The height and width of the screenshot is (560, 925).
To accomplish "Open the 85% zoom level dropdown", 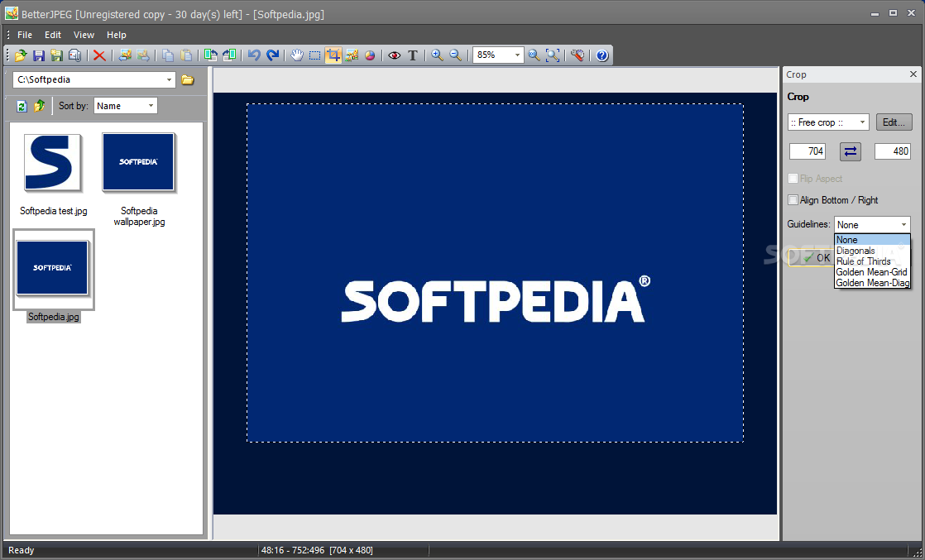I will tap(517, 55).
